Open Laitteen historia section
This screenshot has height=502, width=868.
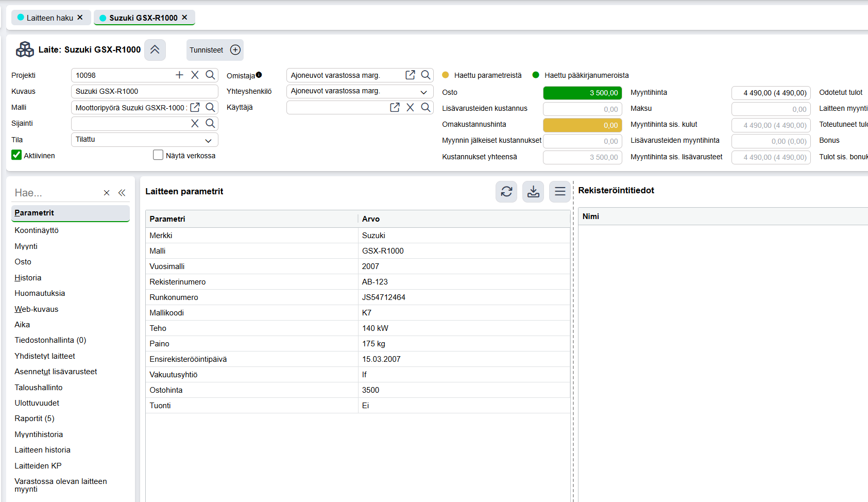42,450
